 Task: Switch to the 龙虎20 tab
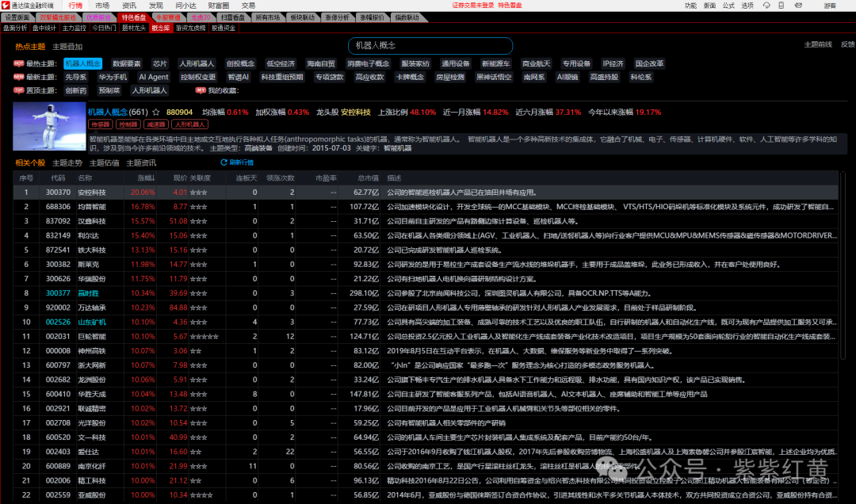201,17
